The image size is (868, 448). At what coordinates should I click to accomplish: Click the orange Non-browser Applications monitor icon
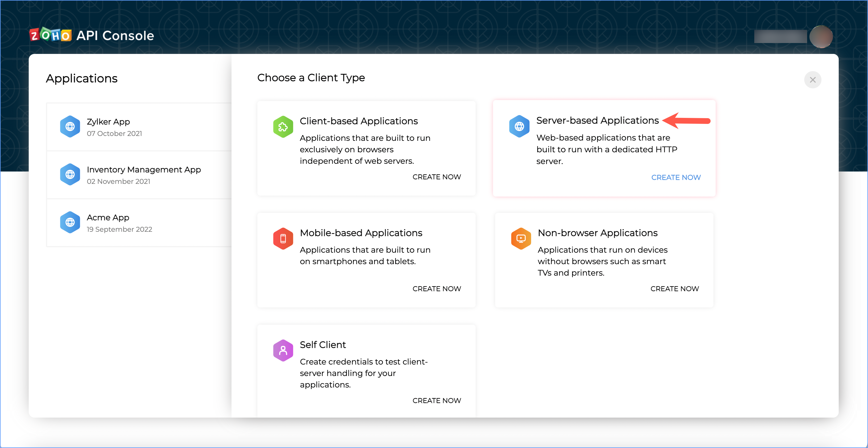coord(521,239)
